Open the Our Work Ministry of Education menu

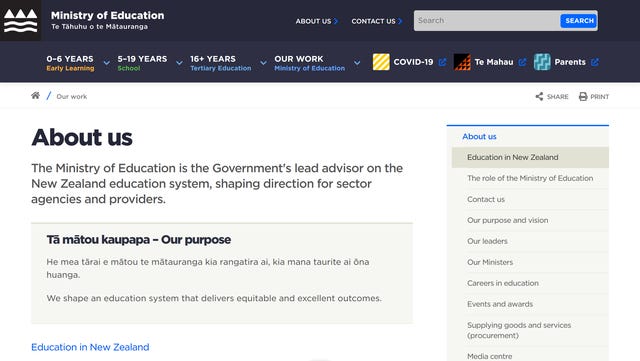pyautogui.click(x=309, y=63)
